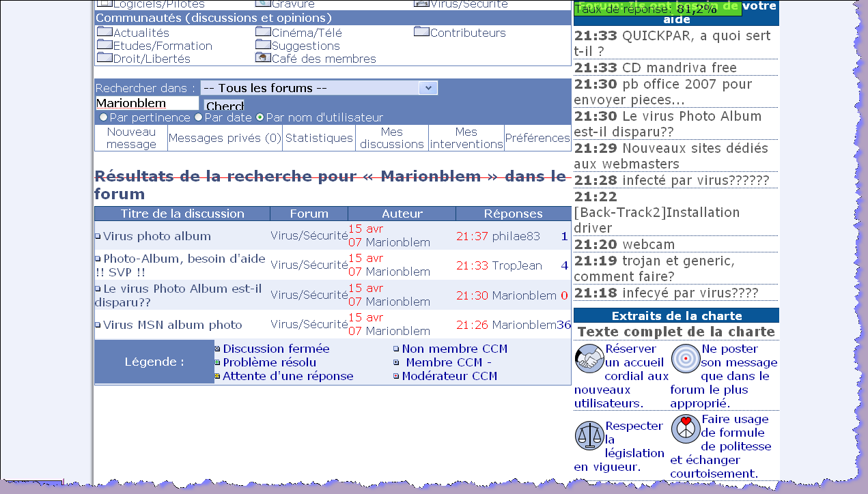
Task: Click the handshake icon in charter section
Action: pyautogui.click(x=589, y=358)
